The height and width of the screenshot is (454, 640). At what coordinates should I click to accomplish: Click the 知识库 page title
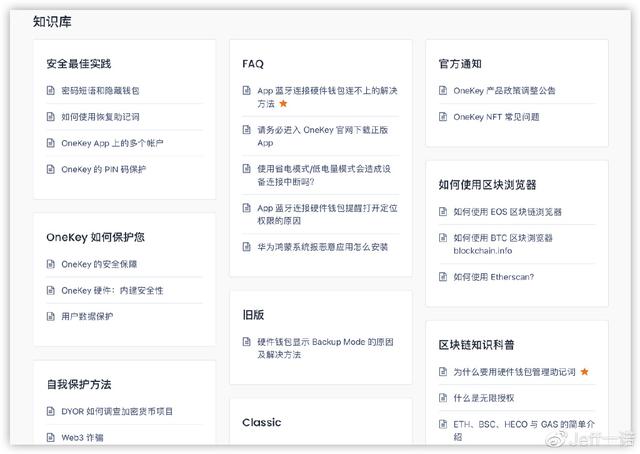(52, 22)
